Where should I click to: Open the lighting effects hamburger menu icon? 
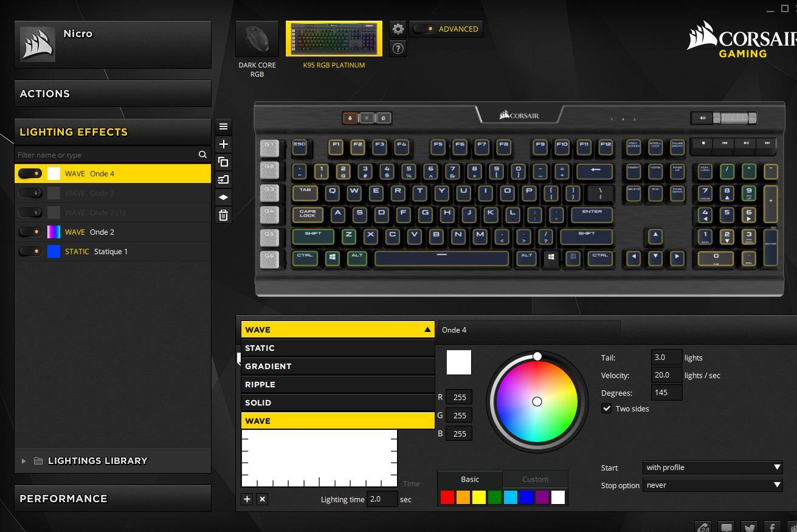click(223, 126)
